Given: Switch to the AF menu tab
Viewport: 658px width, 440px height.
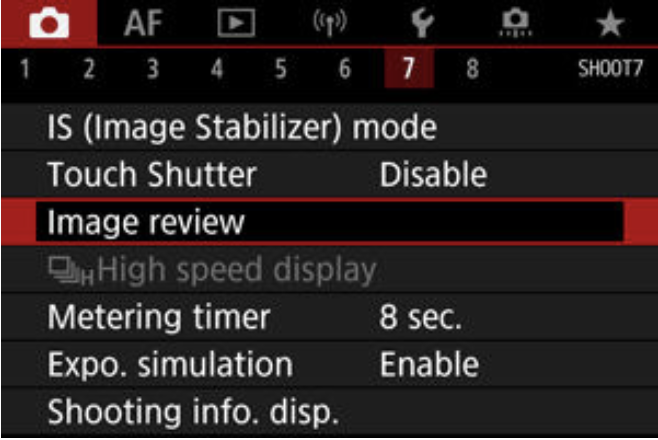Looking at the screenshot, I should [x=143, y=23].
